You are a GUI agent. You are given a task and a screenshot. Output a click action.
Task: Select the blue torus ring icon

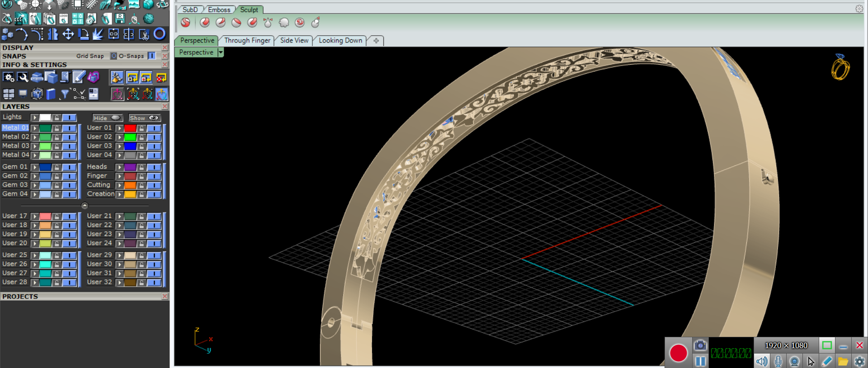[x=159, y=34]
